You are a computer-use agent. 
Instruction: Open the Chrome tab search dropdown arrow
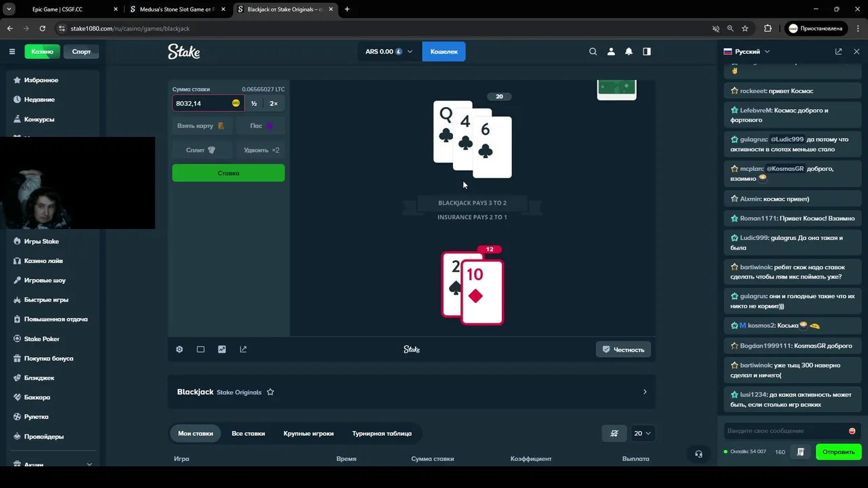pyautogui.click(x=9, y=9)
